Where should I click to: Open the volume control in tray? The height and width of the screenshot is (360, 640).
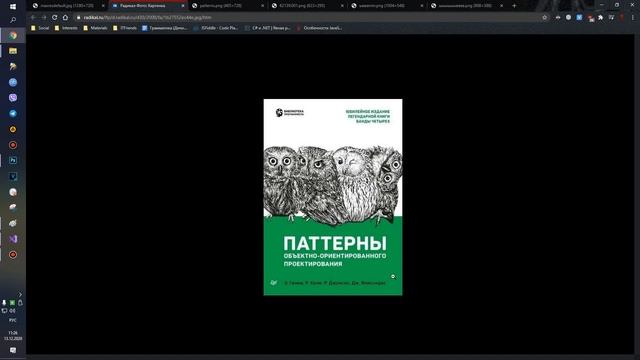[12, 311]
